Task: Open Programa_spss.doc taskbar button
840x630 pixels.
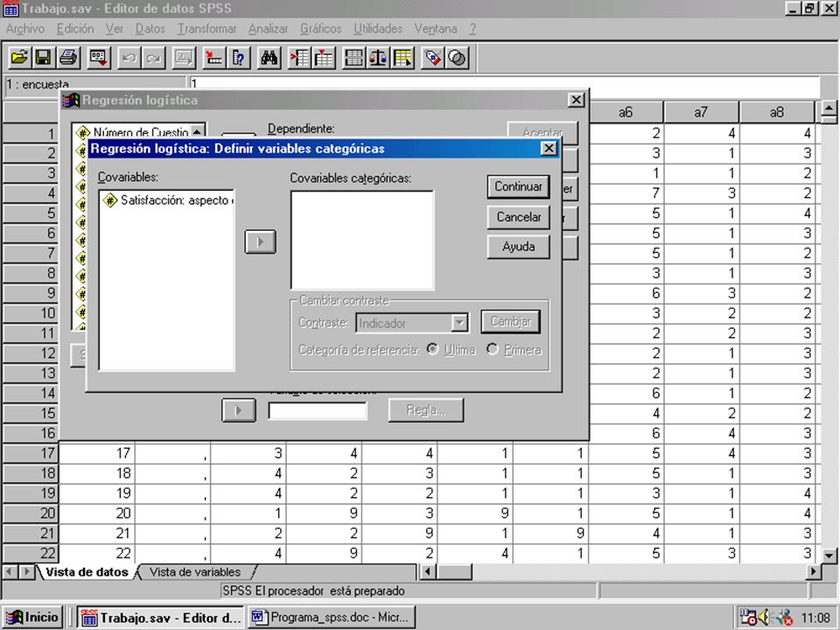Action: [x=331, y=617]
